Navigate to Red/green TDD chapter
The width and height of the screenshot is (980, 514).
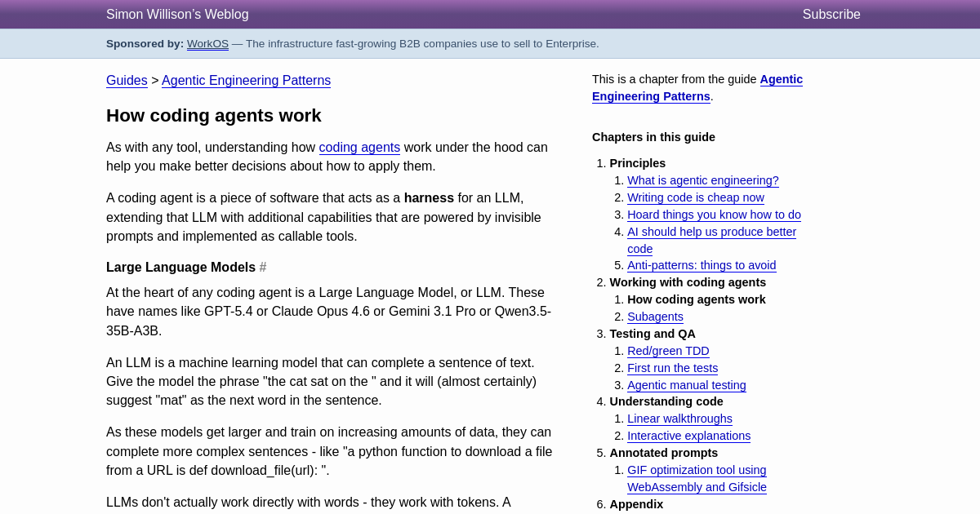click(x=668, y=352)
